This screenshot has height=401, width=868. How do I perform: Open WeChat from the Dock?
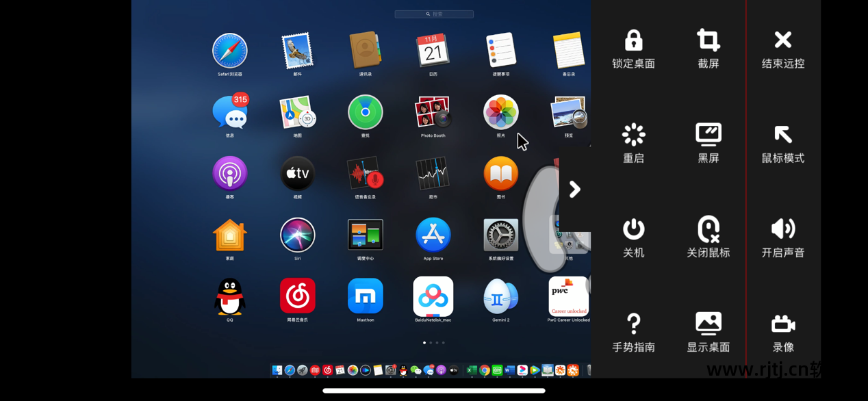[x=416, y=370]
